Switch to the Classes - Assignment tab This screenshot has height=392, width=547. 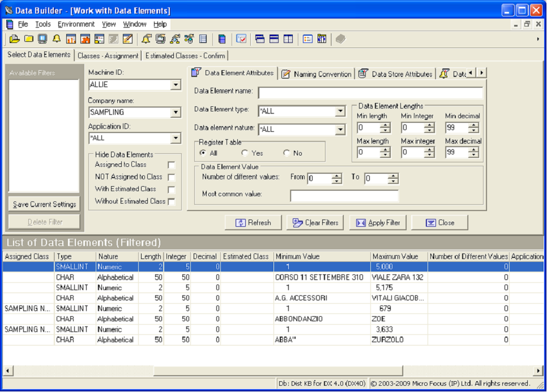pyautogui.click(x=108, y=56)
